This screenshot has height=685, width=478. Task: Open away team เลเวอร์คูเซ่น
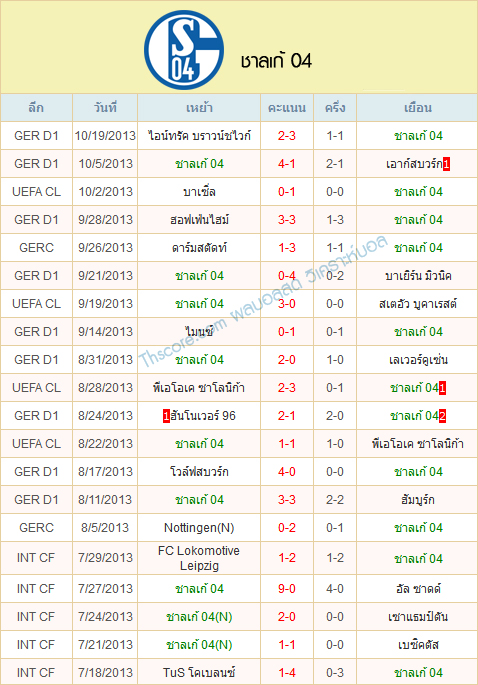(418, 360)
